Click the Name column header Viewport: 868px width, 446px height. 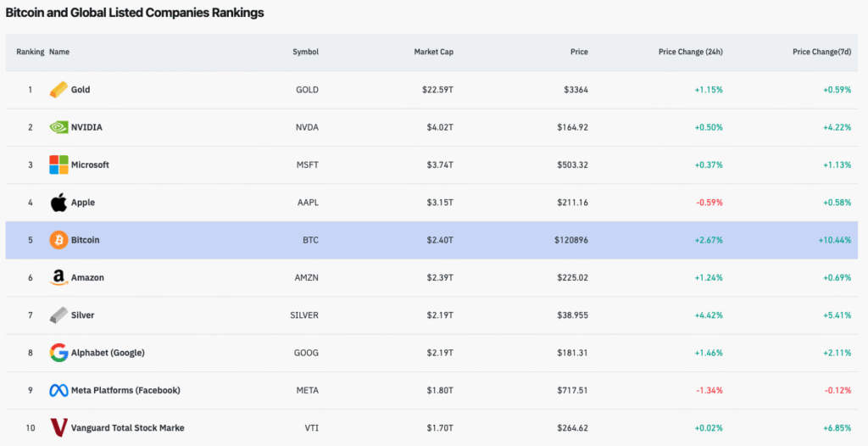pyautogui.click(x=59, y=52)
